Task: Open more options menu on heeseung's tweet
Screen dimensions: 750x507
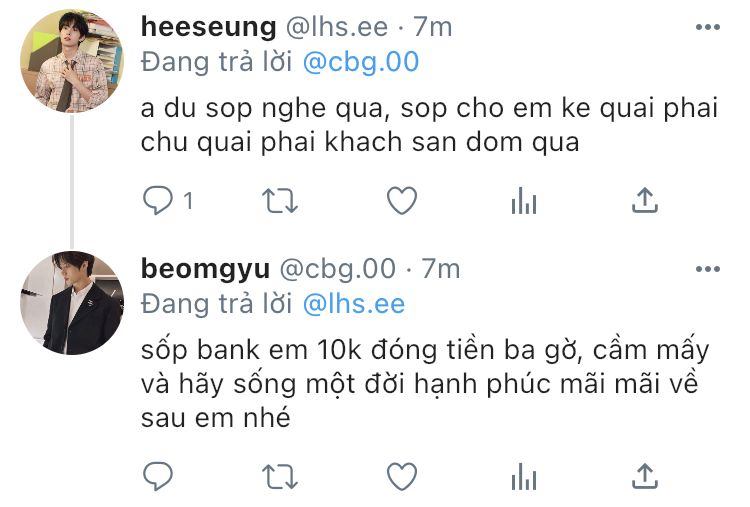Action: (707, 27)
